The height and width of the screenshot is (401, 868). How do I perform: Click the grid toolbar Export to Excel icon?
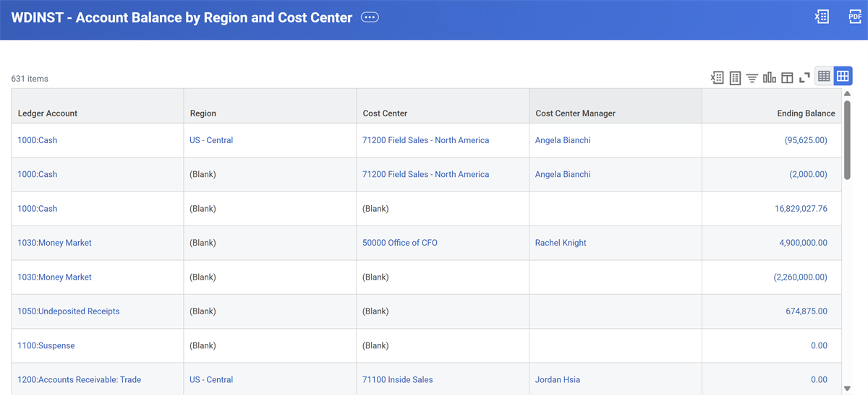[x=718, y=77]
